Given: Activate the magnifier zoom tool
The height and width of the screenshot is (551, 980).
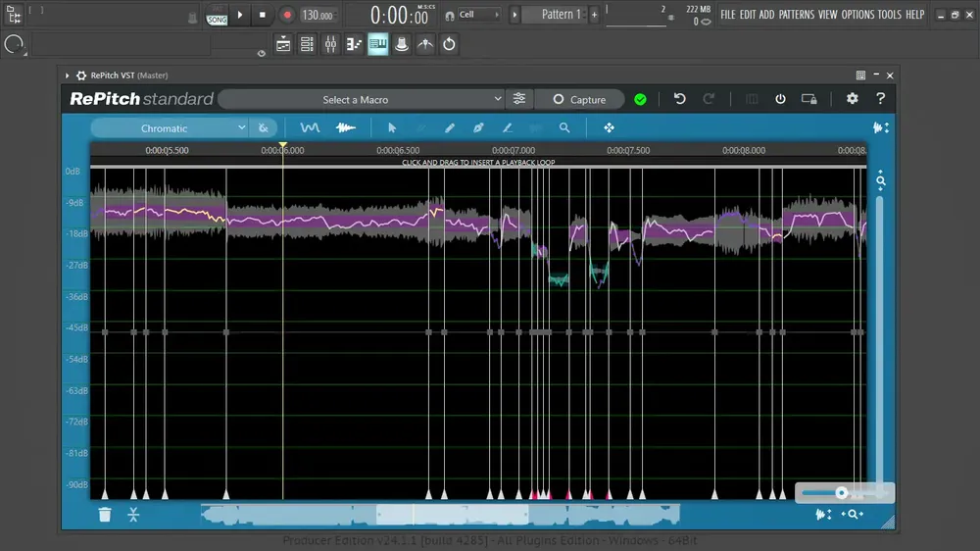Looking at the screenshot, I should tap(564, 127).
